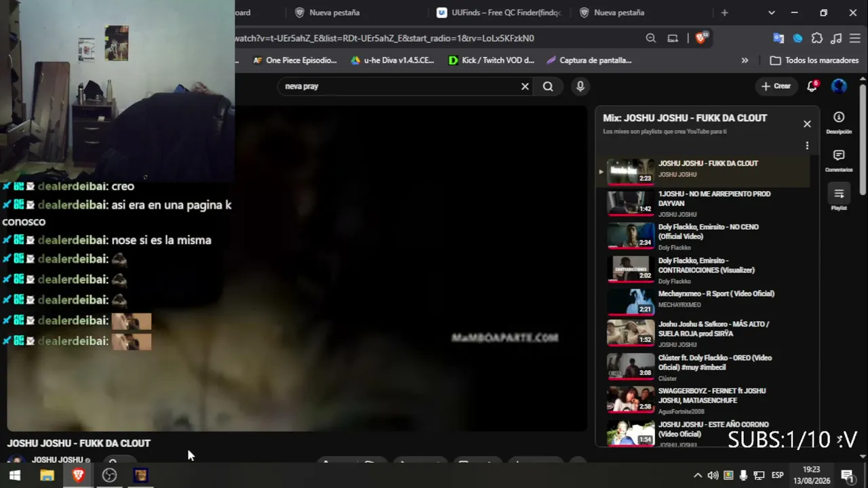This screenshot has height=488, width=868.
Task: Play the NO ME ARREPIENTO PROD DAYVAN thumbnail
Action: coord(631,202)
